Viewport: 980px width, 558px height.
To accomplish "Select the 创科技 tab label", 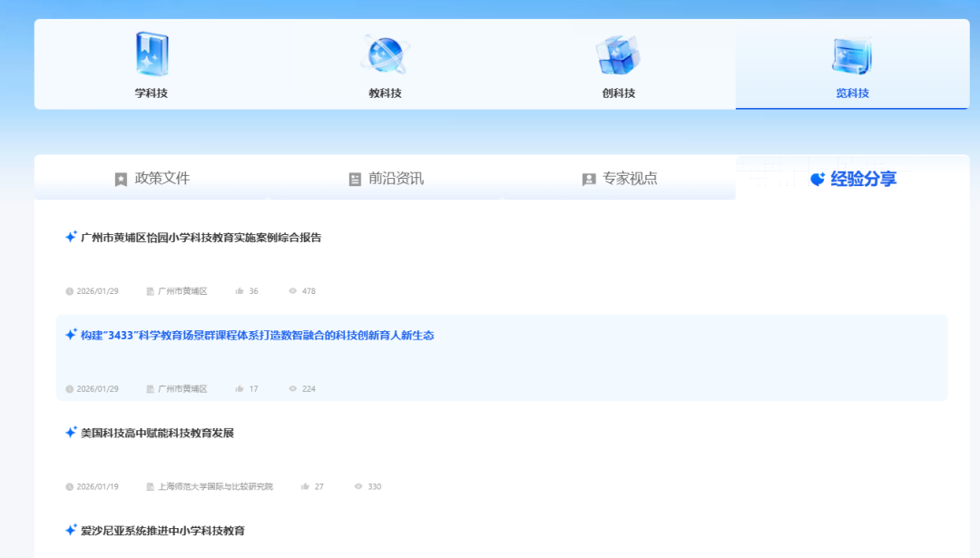I will tap(619, 93).
